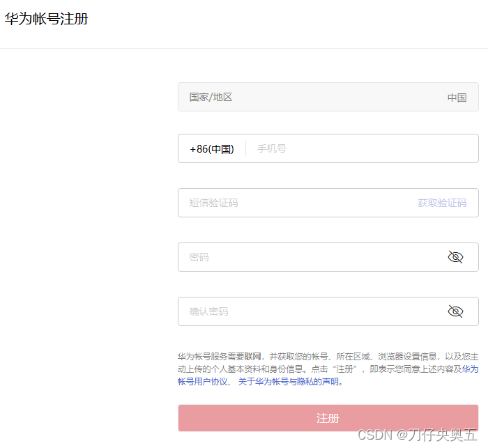The image size is (488, 448).
Task: Click the 中国 value in country row
Action: click(457, 98)
